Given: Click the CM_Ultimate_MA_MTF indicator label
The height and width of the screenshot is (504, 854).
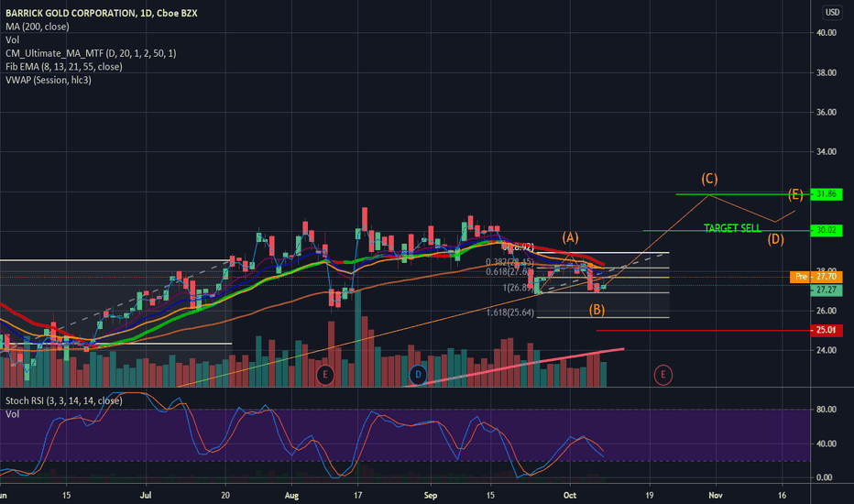Looking at the screenshot, I should 91,53.
